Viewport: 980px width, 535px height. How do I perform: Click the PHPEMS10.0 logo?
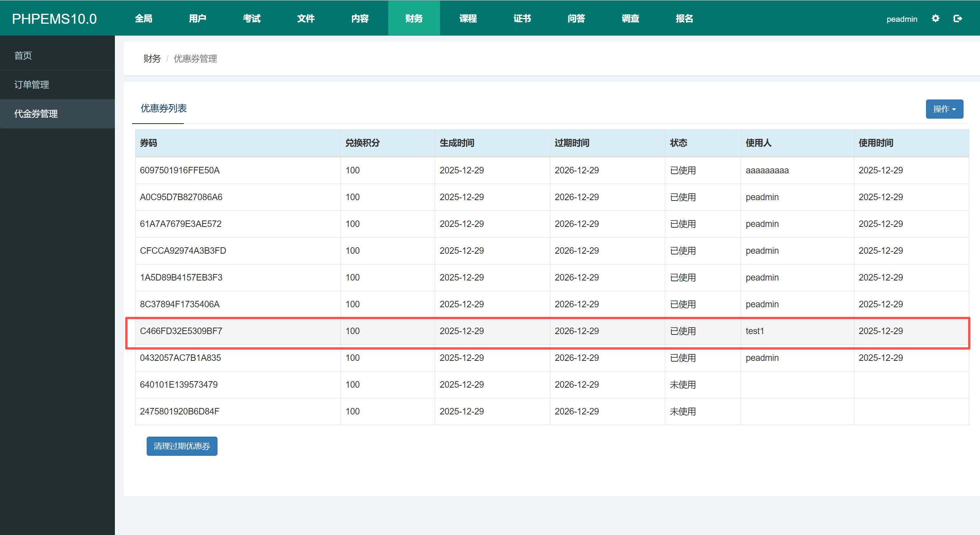[x=54, y=19]
